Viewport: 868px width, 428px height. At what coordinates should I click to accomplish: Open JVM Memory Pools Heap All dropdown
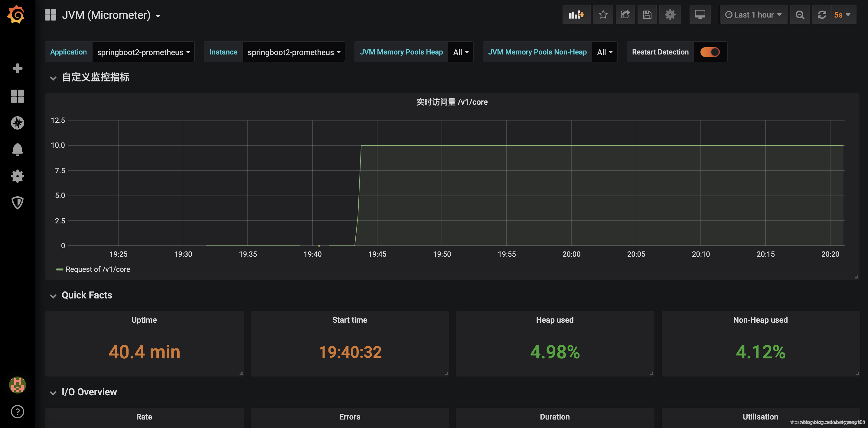(x=461, y=52)
